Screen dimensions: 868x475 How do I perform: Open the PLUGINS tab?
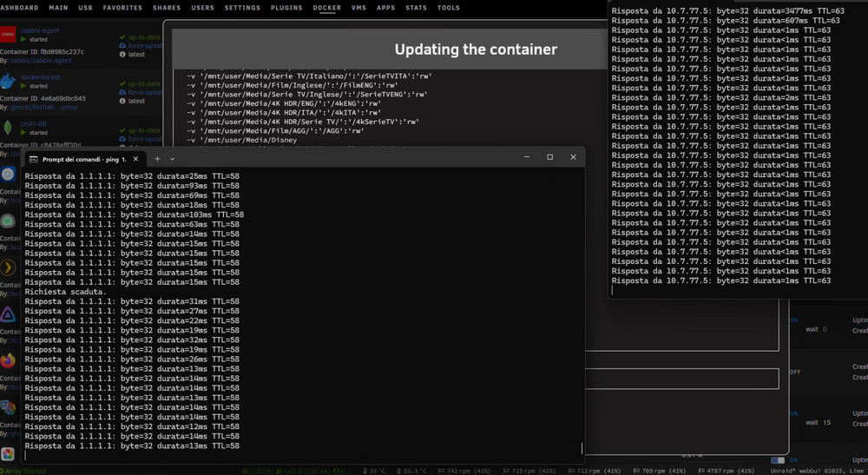[x=286, y=8]
